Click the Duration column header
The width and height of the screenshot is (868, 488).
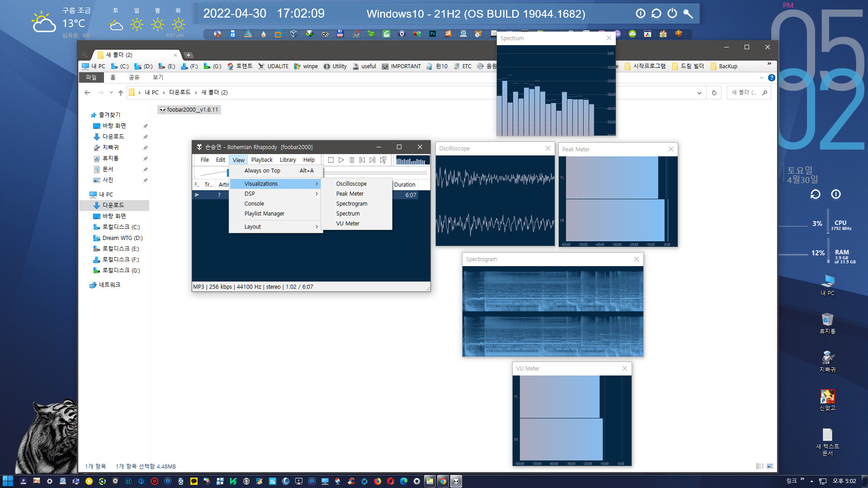(405, 184)
